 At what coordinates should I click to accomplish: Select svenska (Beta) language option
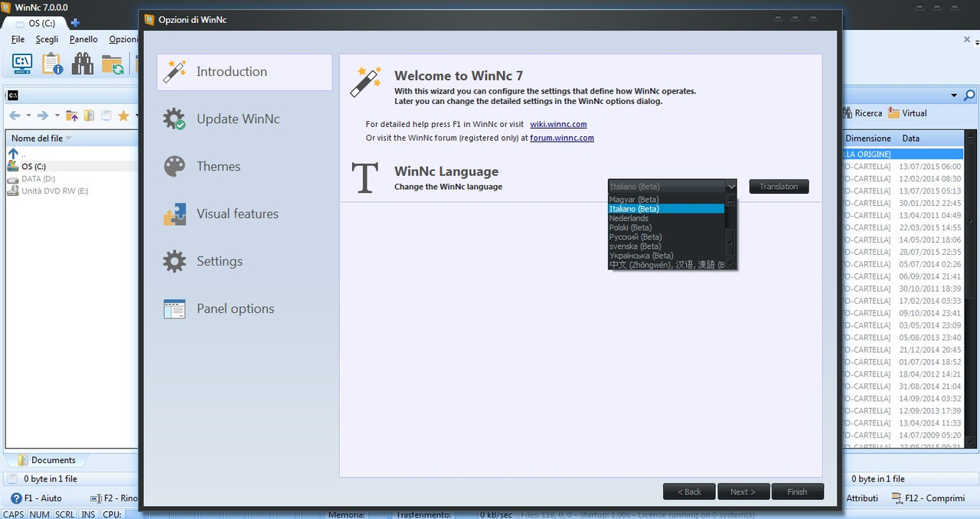(666, 246)
